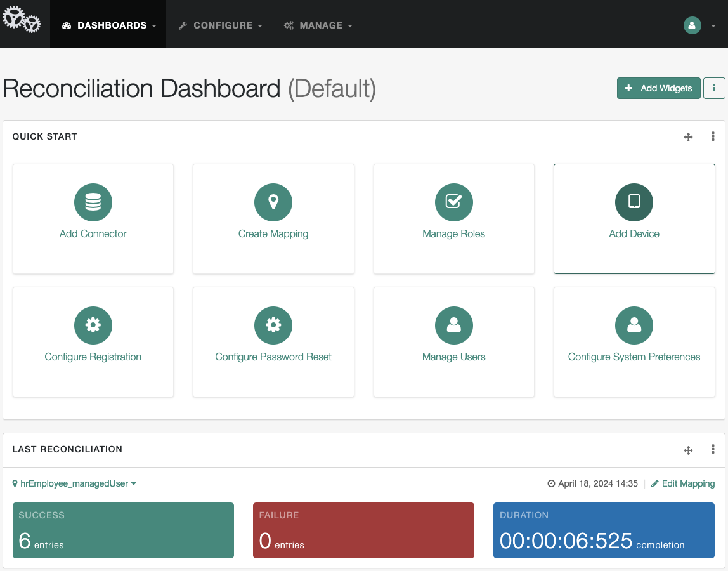Open Quick Start widget options menu
This screenshot has width=728, height=571.
[713, 136]
